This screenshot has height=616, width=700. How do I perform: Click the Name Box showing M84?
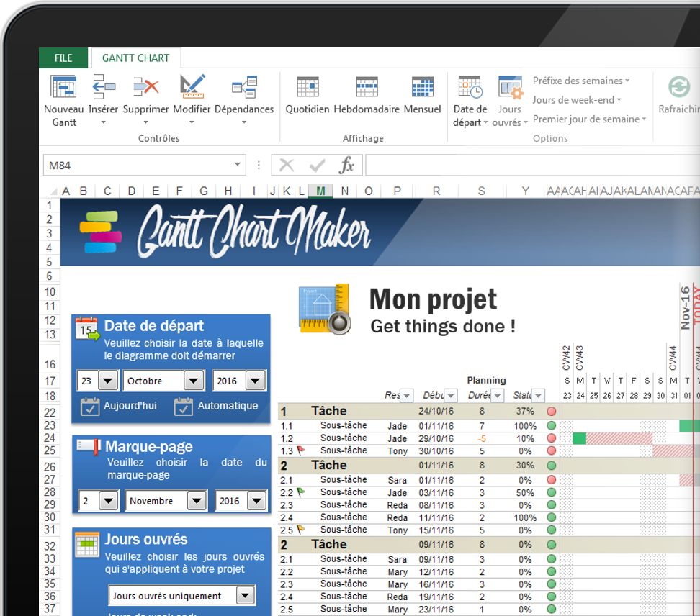[137, 166]
